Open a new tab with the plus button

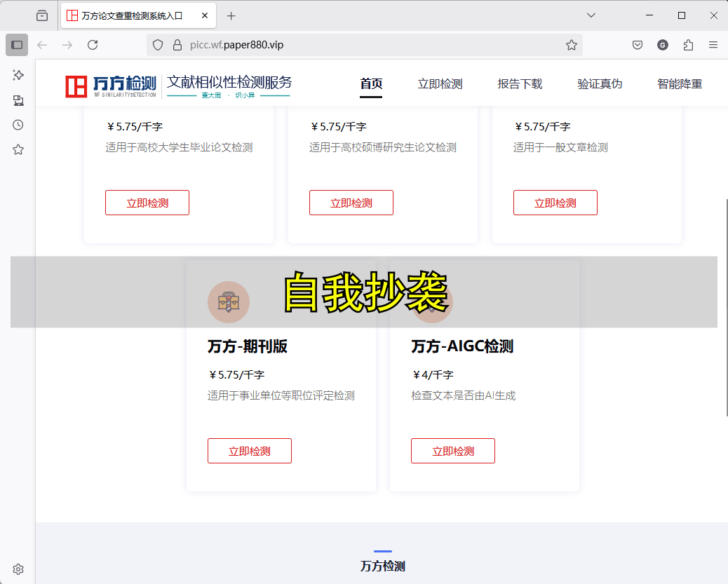(x=231, y=16)
